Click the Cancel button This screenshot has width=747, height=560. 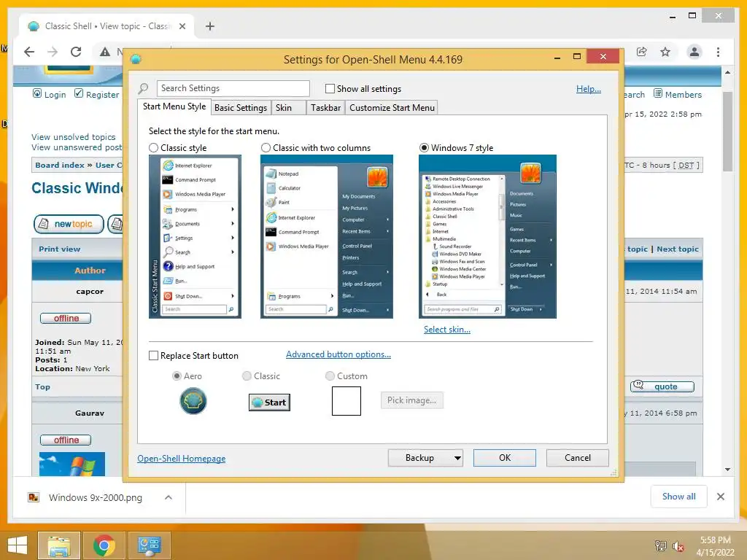[x=578, y=458]
